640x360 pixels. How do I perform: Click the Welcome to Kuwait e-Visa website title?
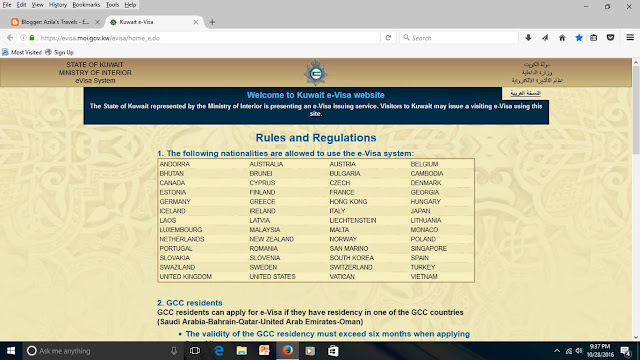(x=316, y=95)
